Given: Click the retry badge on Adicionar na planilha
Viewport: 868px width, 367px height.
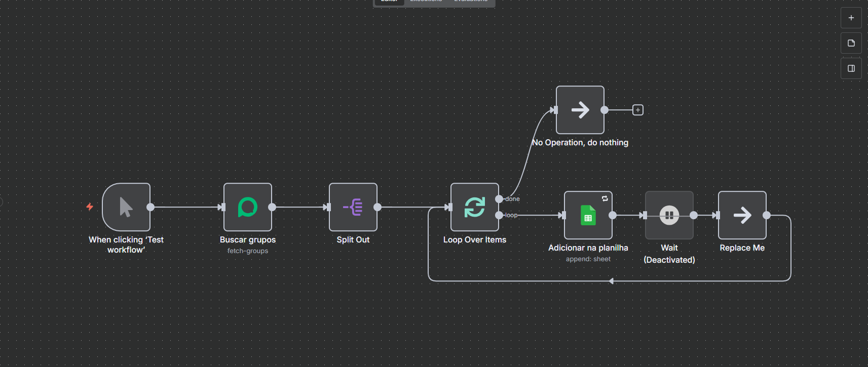Looking at the screenshot, I should [x=605, y=198].
